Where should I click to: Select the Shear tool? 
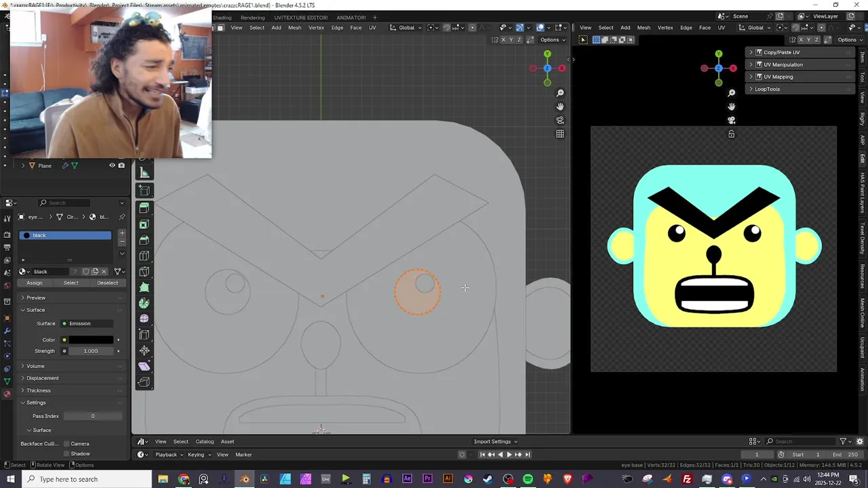[144, 366]
